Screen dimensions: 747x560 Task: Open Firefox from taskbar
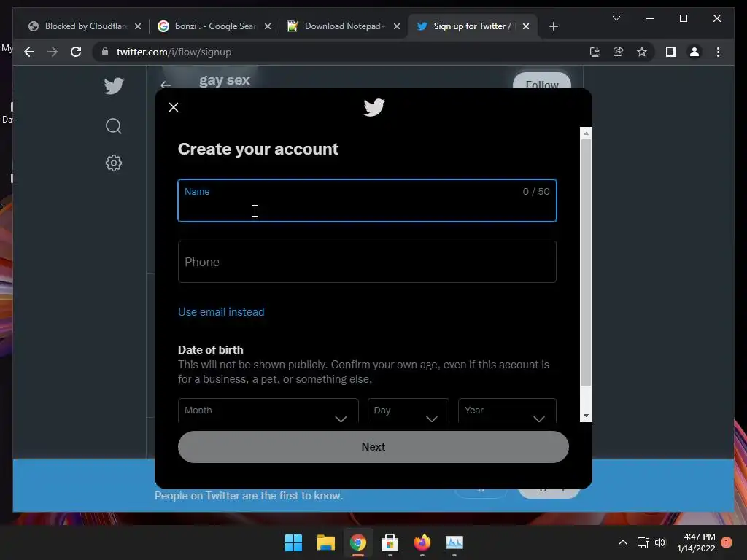click(x=422, y=542)
